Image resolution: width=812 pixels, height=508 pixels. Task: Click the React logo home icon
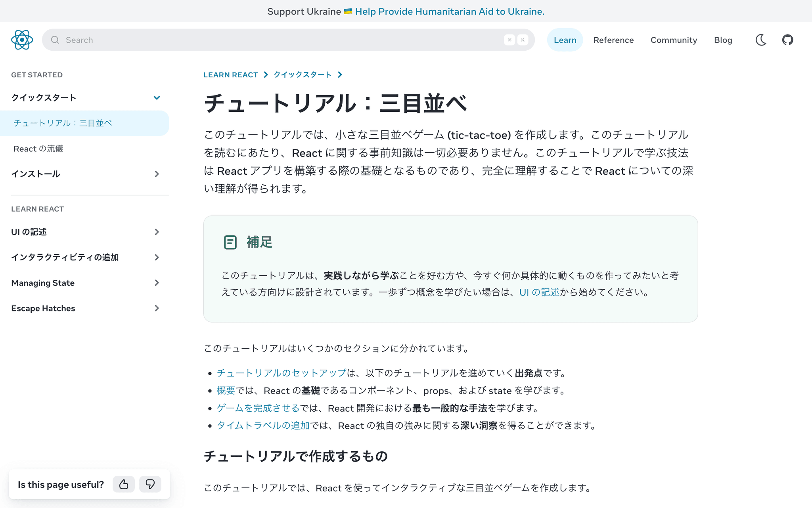coord(22,40)
